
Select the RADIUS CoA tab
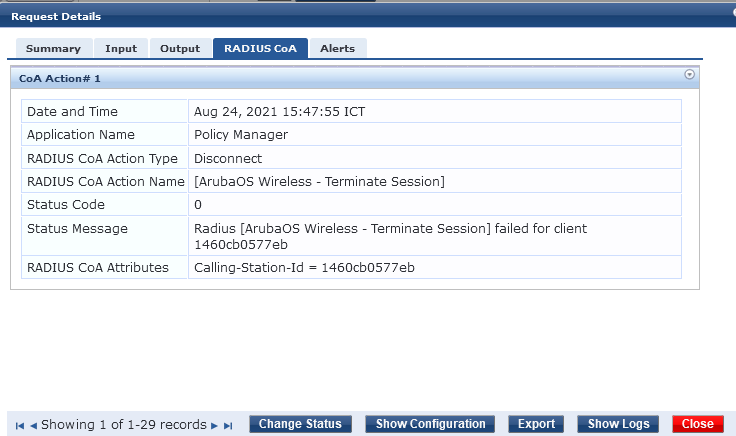click(261, 48)
